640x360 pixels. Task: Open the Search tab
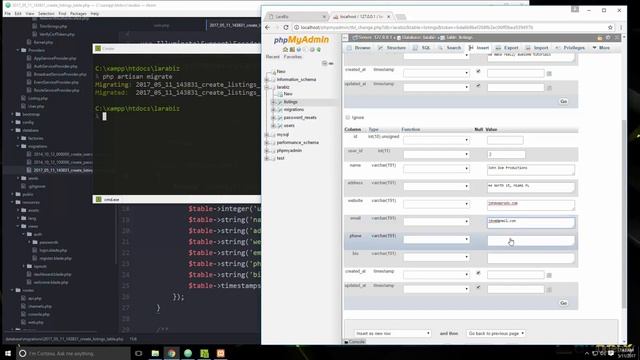click(450, 48)
